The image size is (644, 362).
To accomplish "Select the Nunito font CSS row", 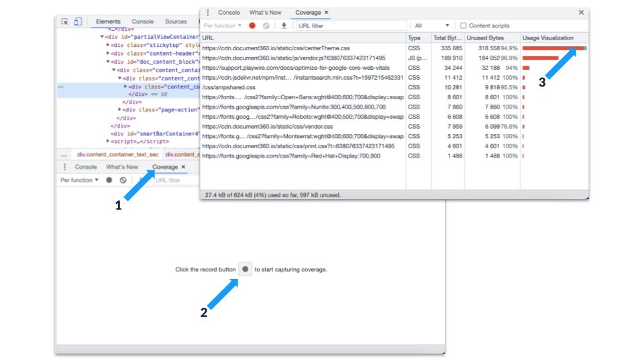I will [394, 107].
